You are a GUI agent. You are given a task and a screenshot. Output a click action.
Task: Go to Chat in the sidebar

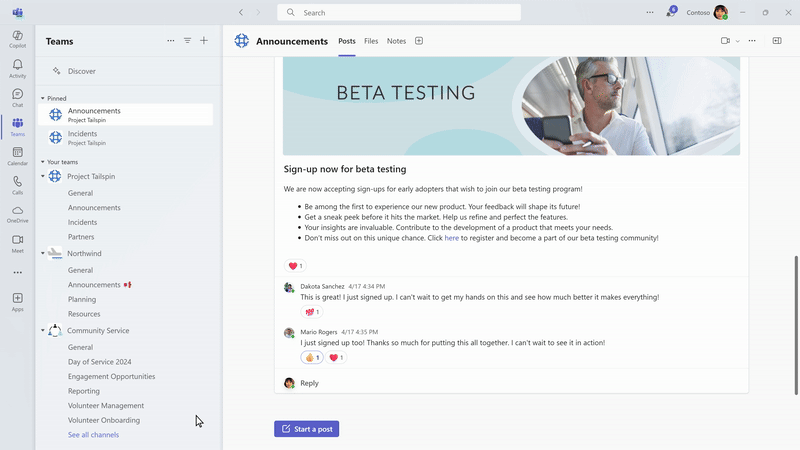click(x=17, y=97)
